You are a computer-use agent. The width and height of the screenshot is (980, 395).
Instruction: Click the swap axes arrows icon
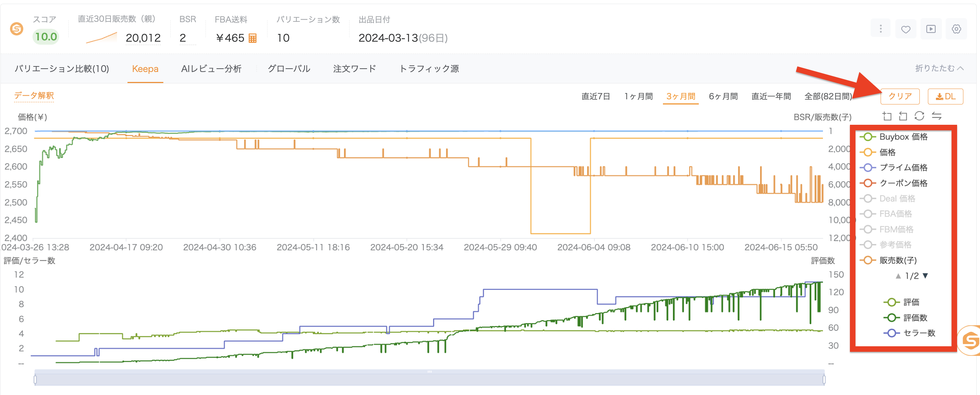937,116
